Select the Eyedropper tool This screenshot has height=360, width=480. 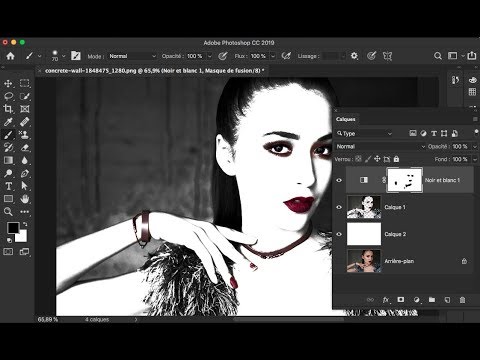pyautogui.click(x=8, y=122)
